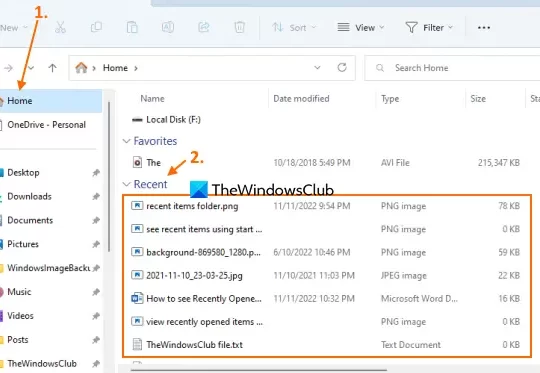Screen dimensions: 540x373
Task: Click the pin icon next to Downloads
Action: pyautogui.click(x=96, y=196)
